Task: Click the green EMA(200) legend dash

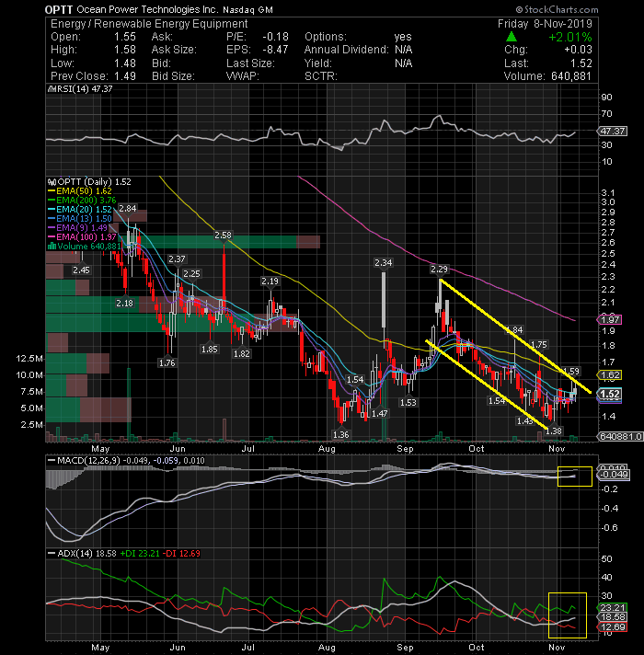Action: [52, 201]
